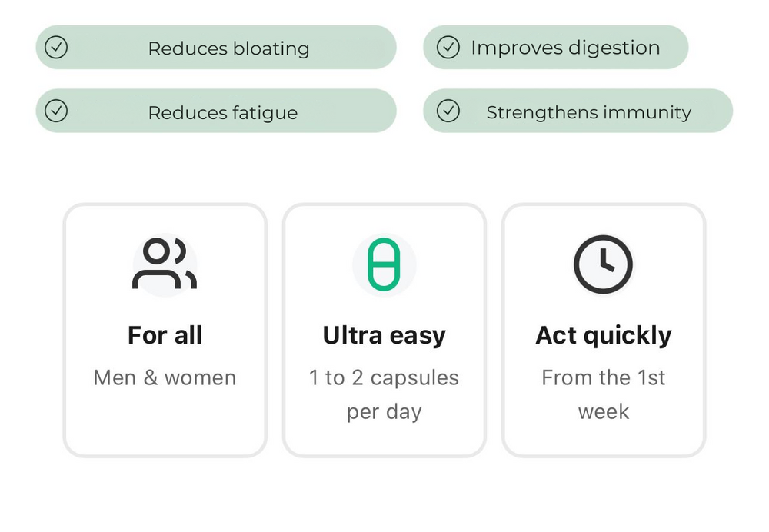This screenshot has width=769, height=532.
Task: Click the From the 1st week text
Action: coord(603,394)
